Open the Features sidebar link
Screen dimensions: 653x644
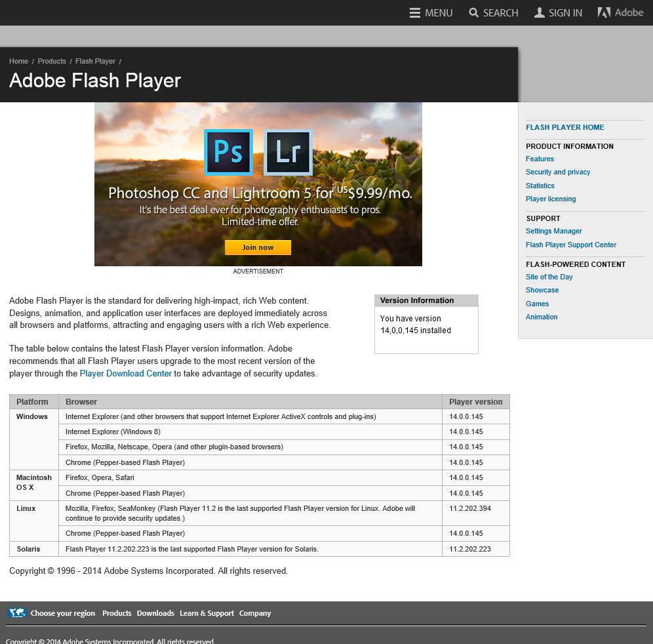(x=540, y=159)
